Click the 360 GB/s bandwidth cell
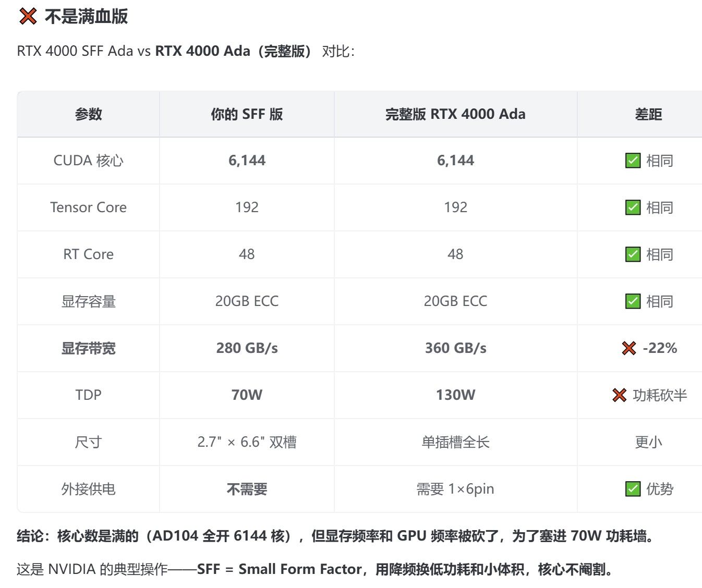The image size is (702, 588). point(455,348)
